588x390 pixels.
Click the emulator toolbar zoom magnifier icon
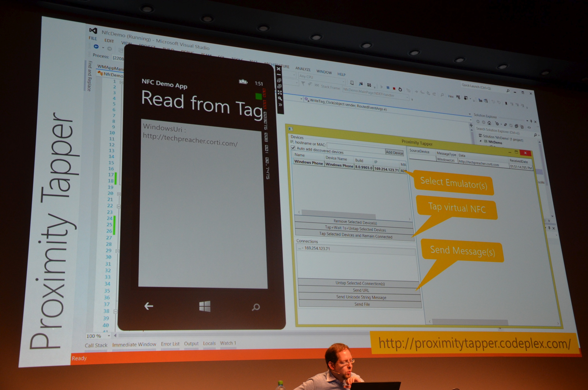pos(280,98)
